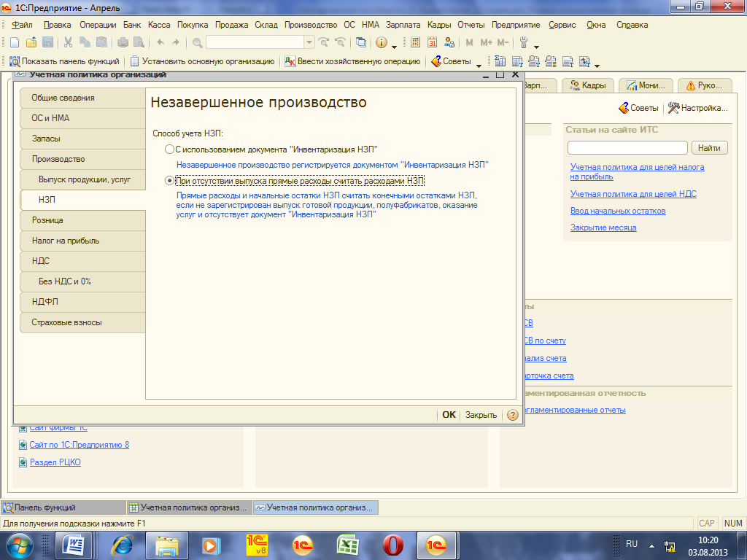Click the M- memory button
Image resolution: width=747 pixels, height=560 pixels.
point(503,42)
